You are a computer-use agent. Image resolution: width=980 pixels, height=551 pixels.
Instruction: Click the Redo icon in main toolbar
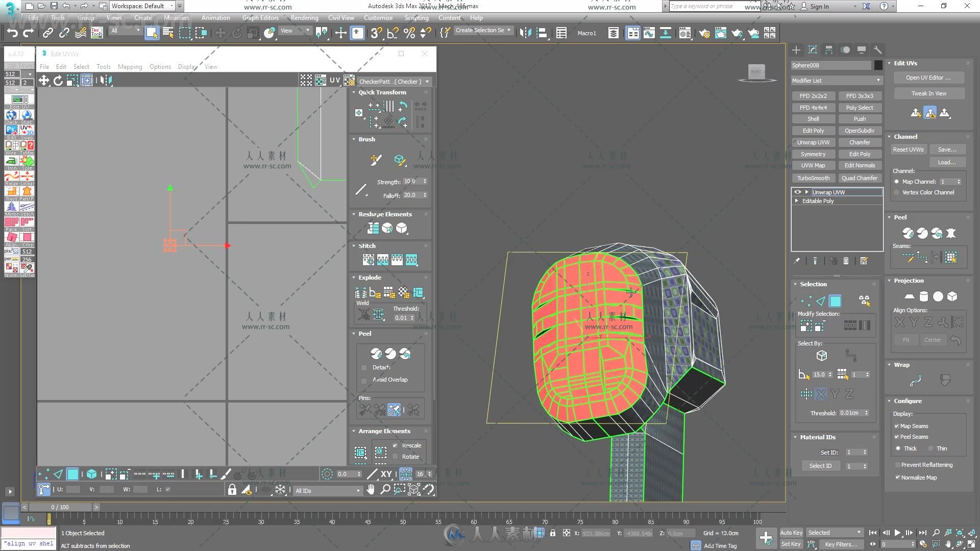pos(29,33)
